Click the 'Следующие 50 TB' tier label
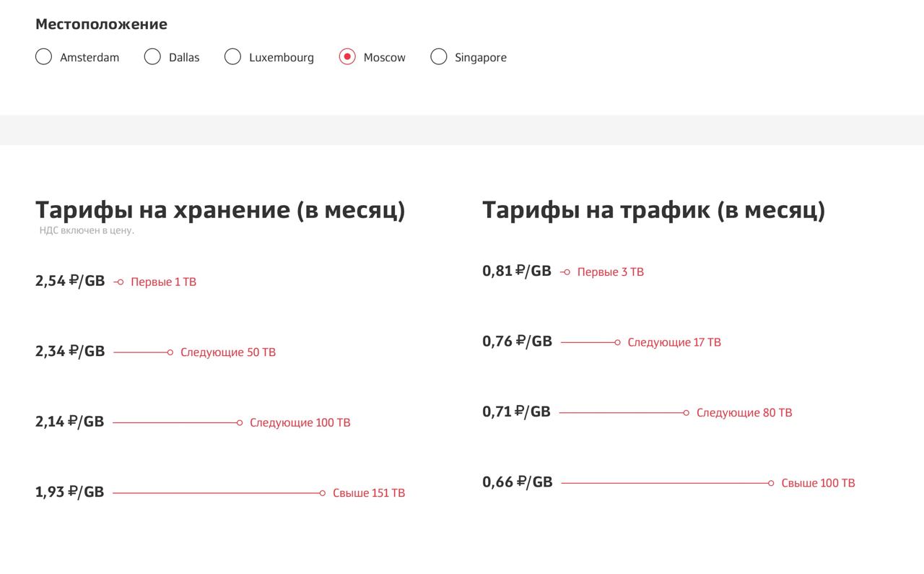 [228, 352]
